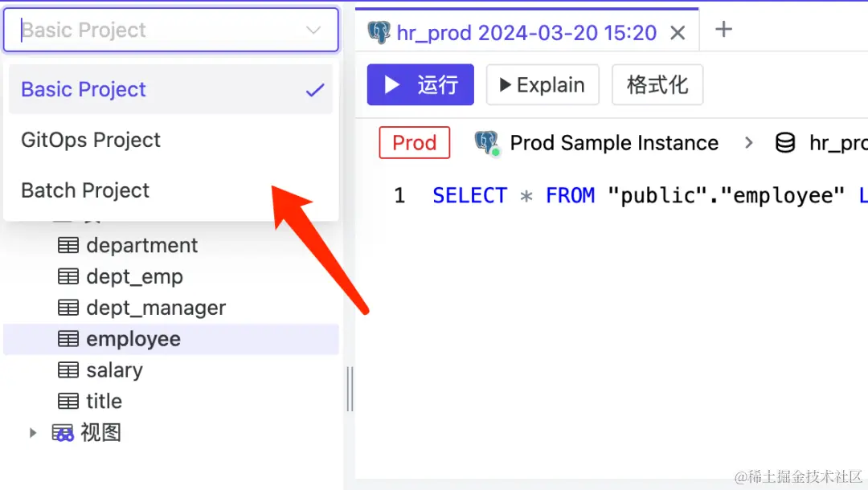Click the FROM keyword in editor
The height and width of the screenshot is (490, 868).
tap(570, 195)
